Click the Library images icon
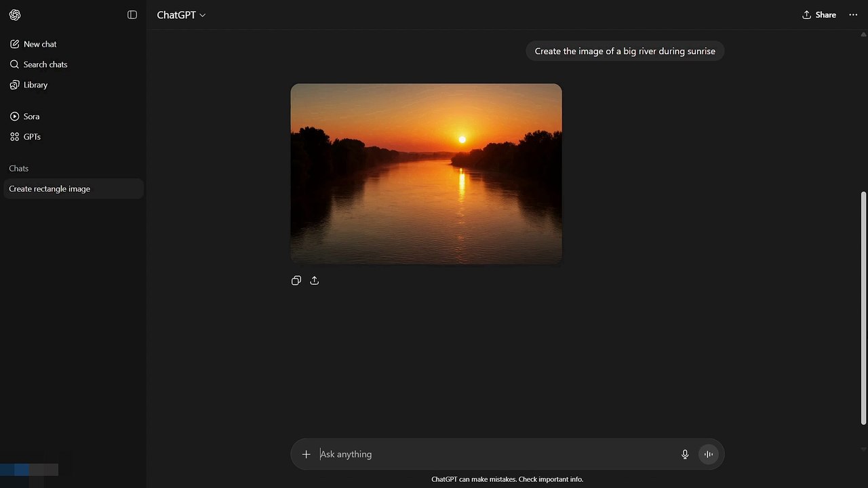868x488 pixels. [14, 85]
